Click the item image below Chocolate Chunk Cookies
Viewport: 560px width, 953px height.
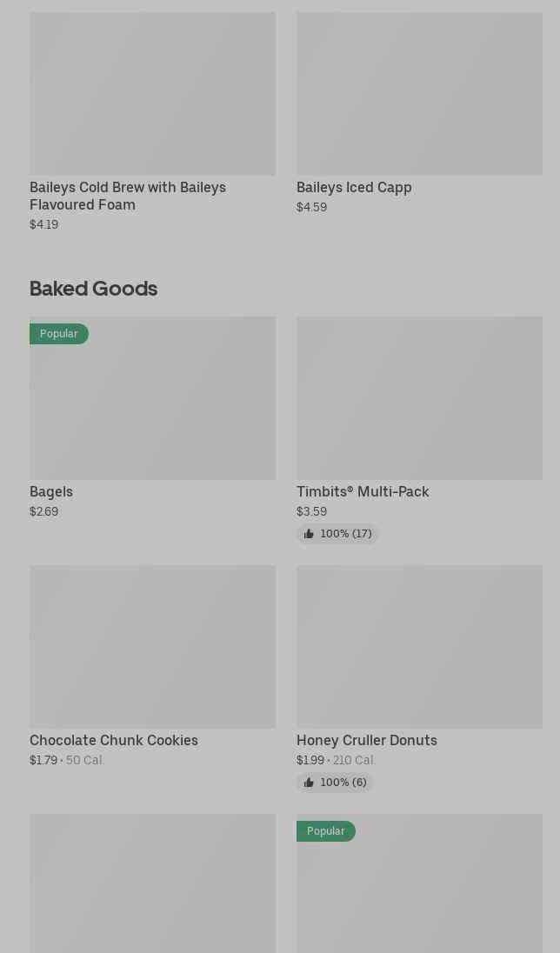click(x=152, y=883)
